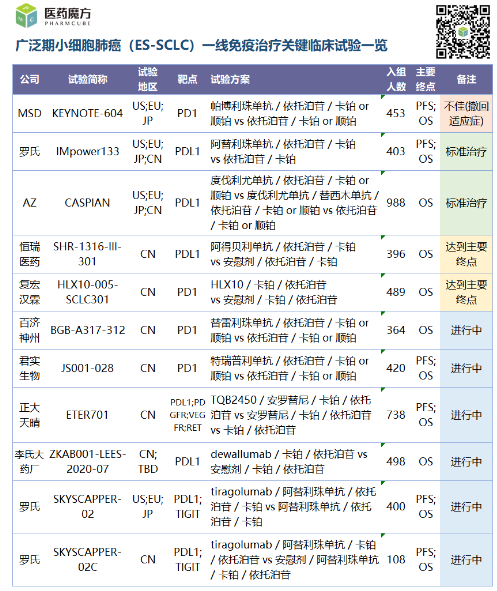Screen dimensions: 497x591
Task: Select the 试验方案 column header
Action: [x=230, y=80]
